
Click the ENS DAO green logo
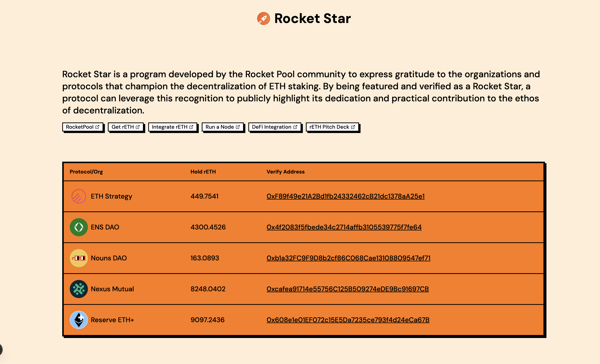(79, 227)
